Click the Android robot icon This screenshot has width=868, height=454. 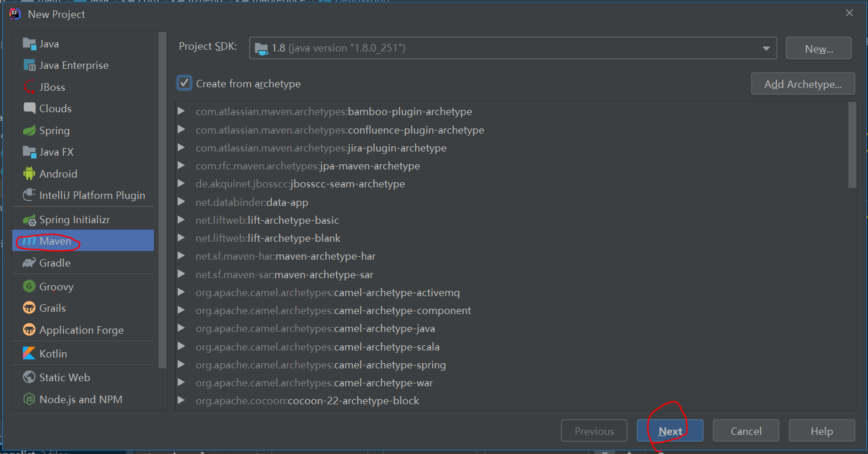29,174
